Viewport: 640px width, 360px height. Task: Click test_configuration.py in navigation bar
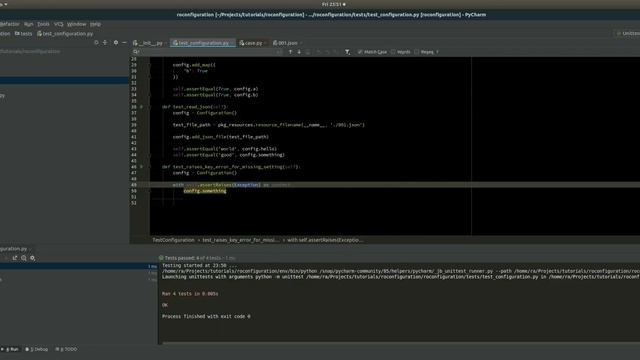65,33
